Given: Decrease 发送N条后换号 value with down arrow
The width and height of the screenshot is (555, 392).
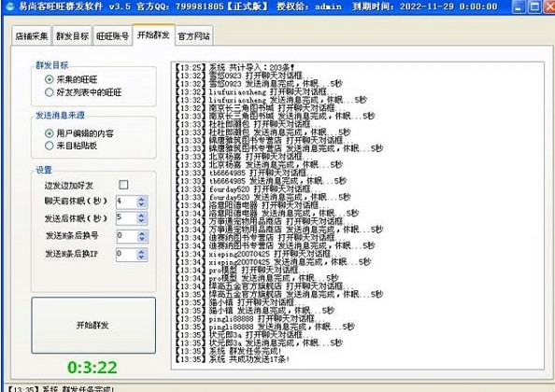Looking at the screenshot, I should (142, 239).
